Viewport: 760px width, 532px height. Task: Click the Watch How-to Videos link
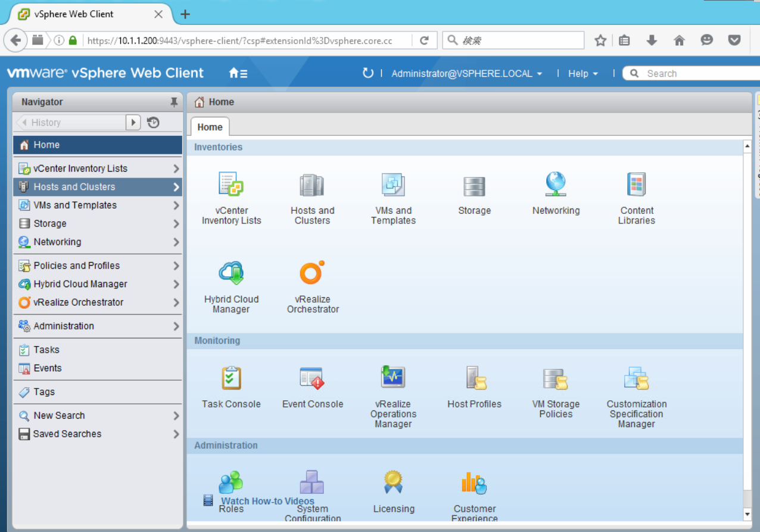click(267, 501)
